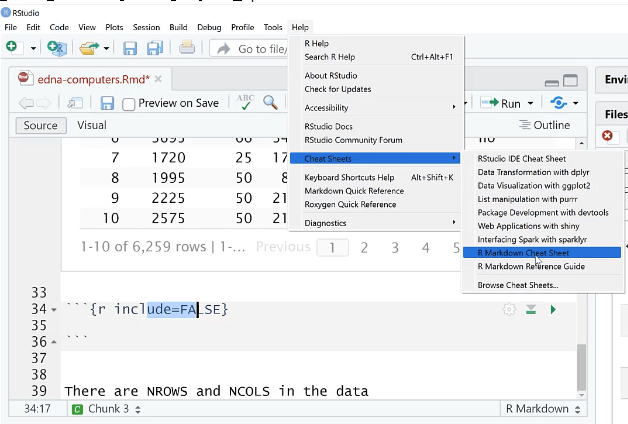Image resolution: width=628 pixels, height=424 pixels.
Task: Expand the Cheat Sheets submenu
Action: tap(375, 159)
